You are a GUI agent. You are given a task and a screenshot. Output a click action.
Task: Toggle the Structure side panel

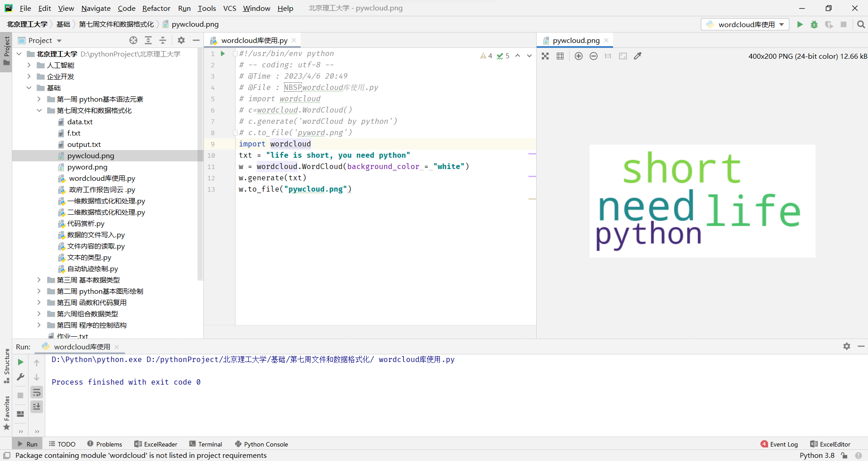(6, 366)
